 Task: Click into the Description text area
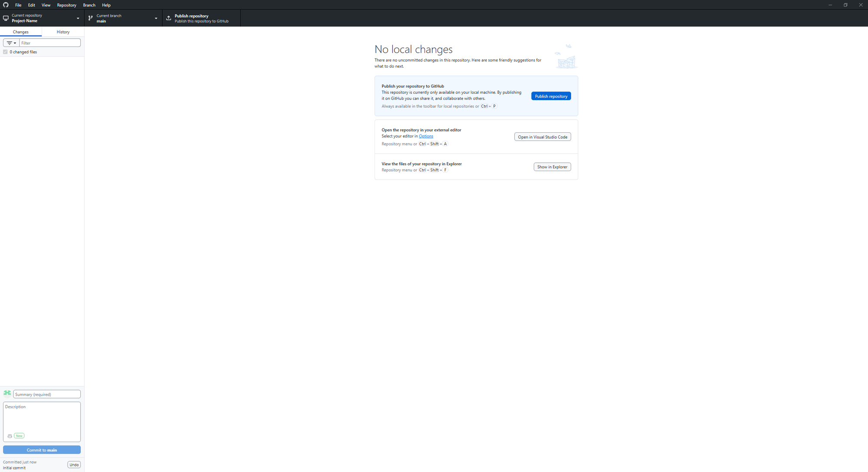[42, 422]
